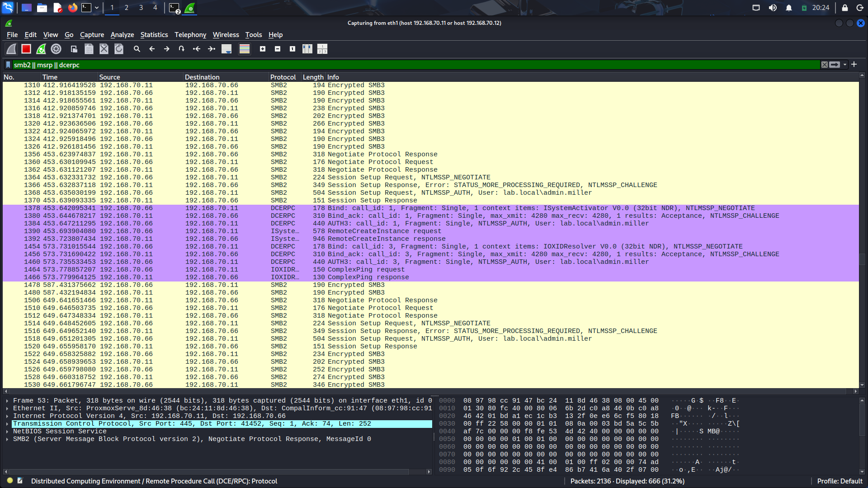Click the find packet magnifier icon
The height and width of the screenshot is (488, 868).
[137, 49]
